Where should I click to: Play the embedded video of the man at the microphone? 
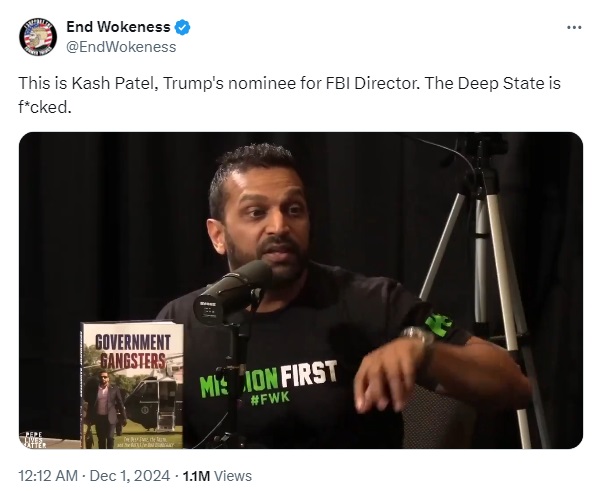(x=301, y=290)
